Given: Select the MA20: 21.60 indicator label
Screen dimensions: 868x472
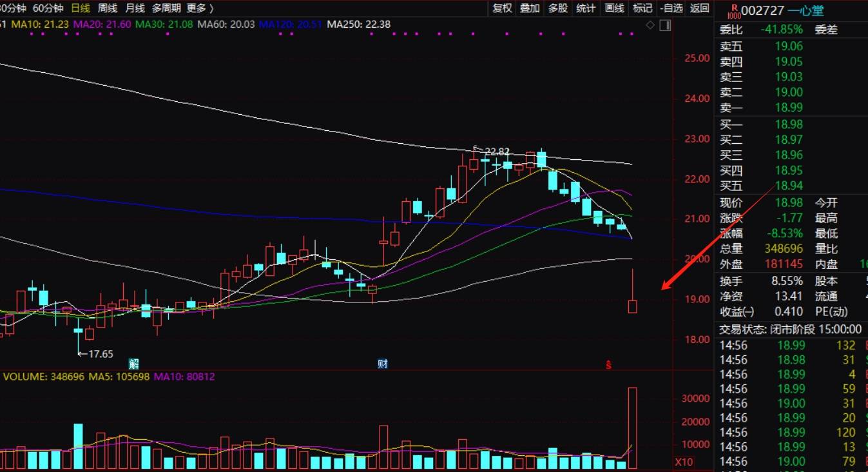Looking at the screenshot, I should pyautogui.click(x=101, y=25).
